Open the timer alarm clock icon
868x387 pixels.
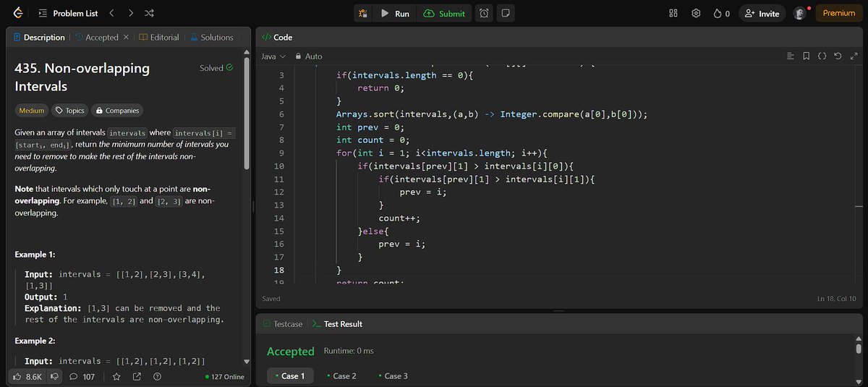coord(485,13)
